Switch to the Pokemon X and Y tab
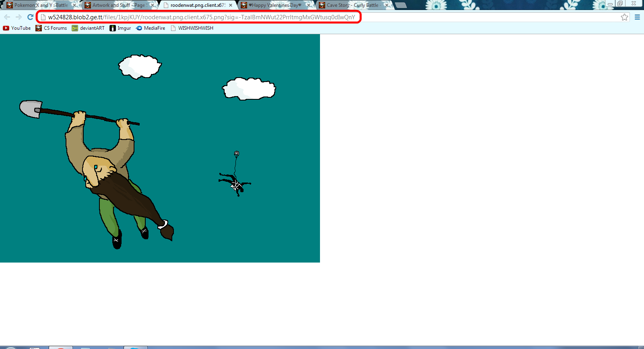 click(40, 5)
